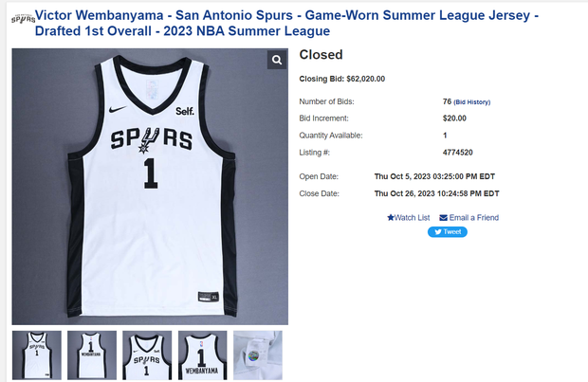This screenshot has height=382, width=588.
Task: View the fourth thumbnail, close-up WEMBANYAMA back
Action: pos(203,355)
